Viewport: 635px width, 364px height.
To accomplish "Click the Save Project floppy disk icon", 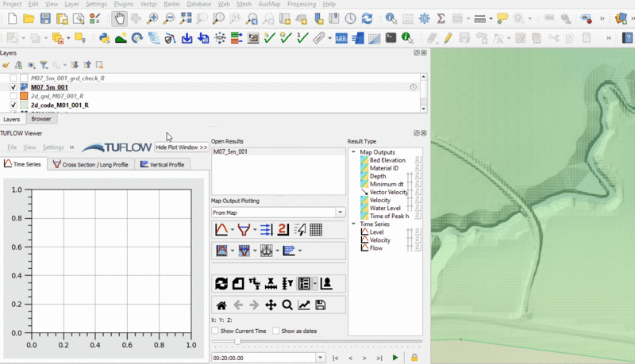I will point(46,18).
